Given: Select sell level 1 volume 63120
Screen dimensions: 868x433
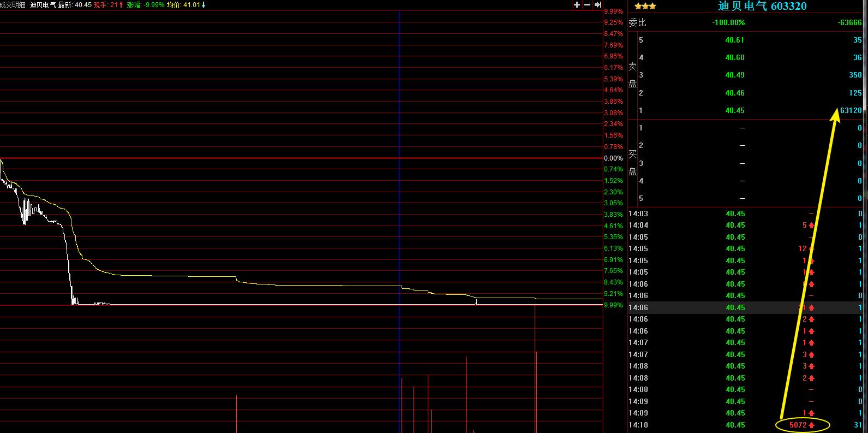Looking at the screenshot, I should click(x=851, y=110).
